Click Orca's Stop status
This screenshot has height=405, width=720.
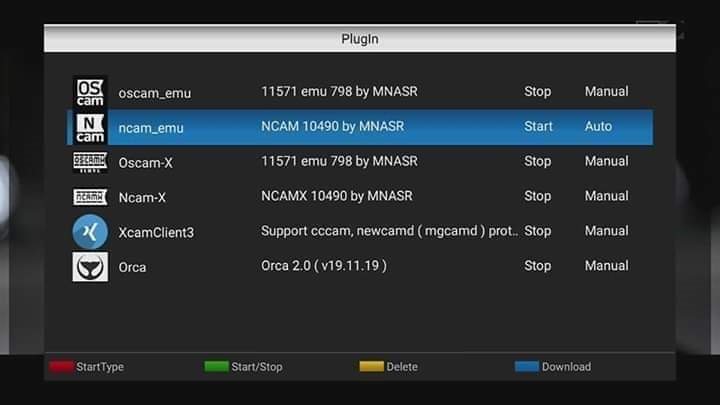tap(538, 266)
